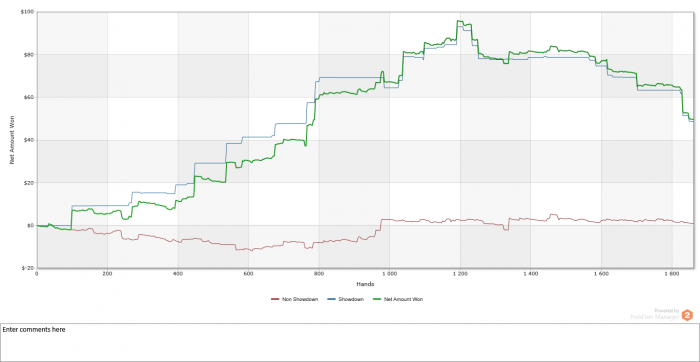Toggle the Net Amount Won legend entry
This screenshot has width=700, height=362.
pos(398,300)
